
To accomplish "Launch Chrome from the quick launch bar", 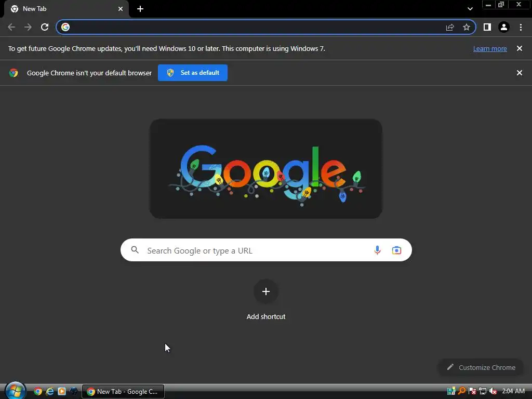I will coord(38,392).
